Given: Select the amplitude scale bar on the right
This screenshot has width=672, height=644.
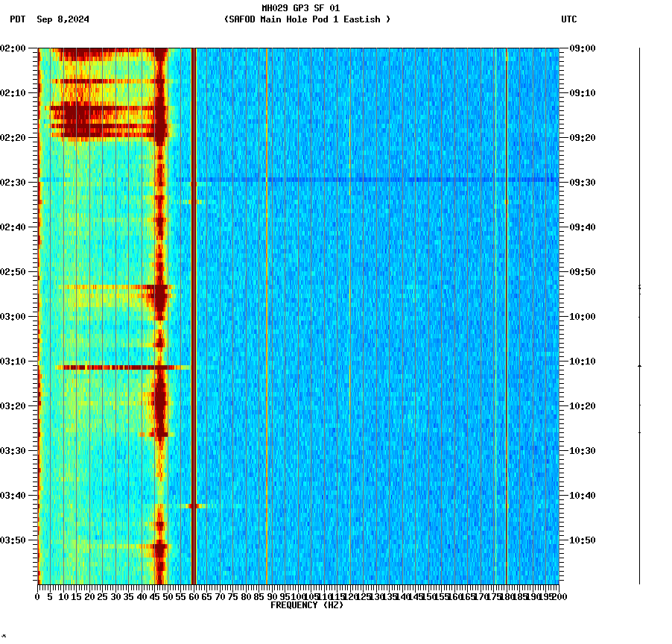Looking at the screenshot, I should point(638,317).
